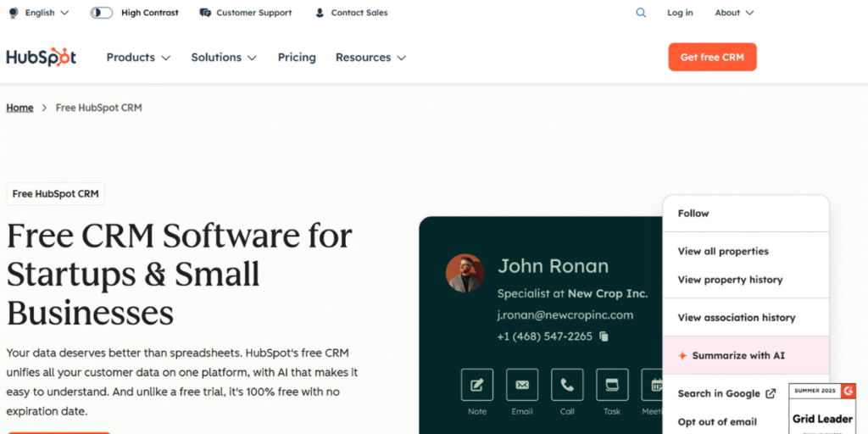
Task: Expand the Products menu
Action: point(138,58)
